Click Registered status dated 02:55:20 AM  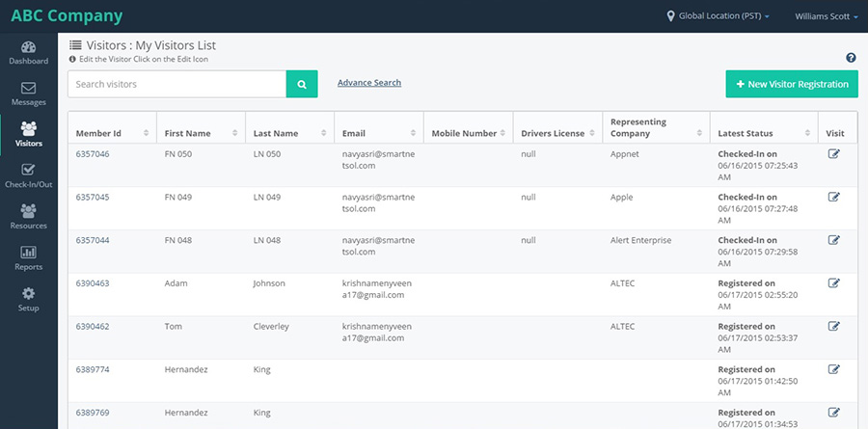click(758, 295)
